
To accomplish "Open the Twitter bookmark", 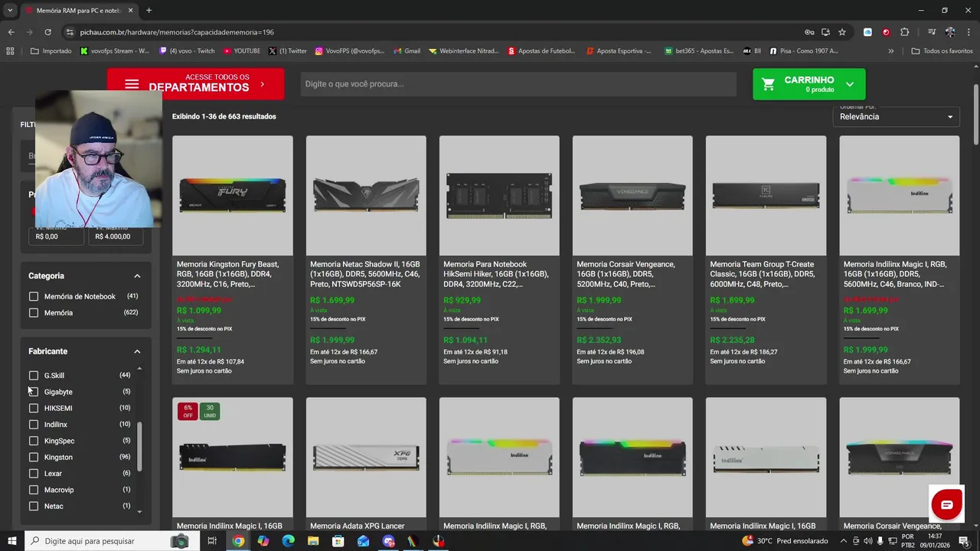I will point(288,51).
